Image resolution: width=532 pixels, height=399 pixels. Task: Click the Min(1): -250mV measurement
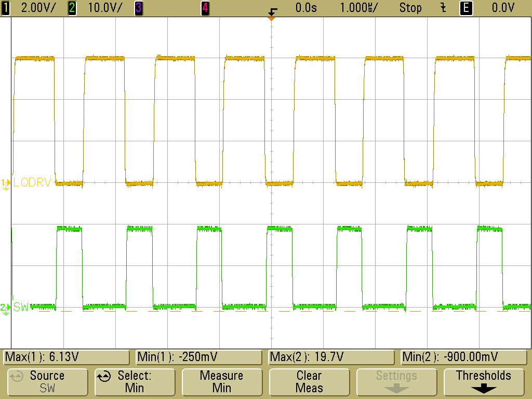click(199, 357)
